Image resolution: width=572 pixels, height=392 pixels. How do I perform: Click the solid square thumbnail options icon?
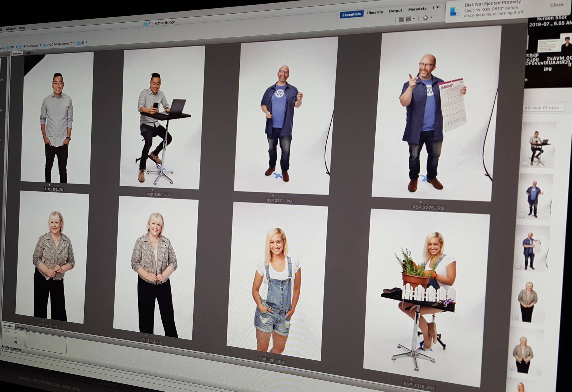click(x=408, y=19)
